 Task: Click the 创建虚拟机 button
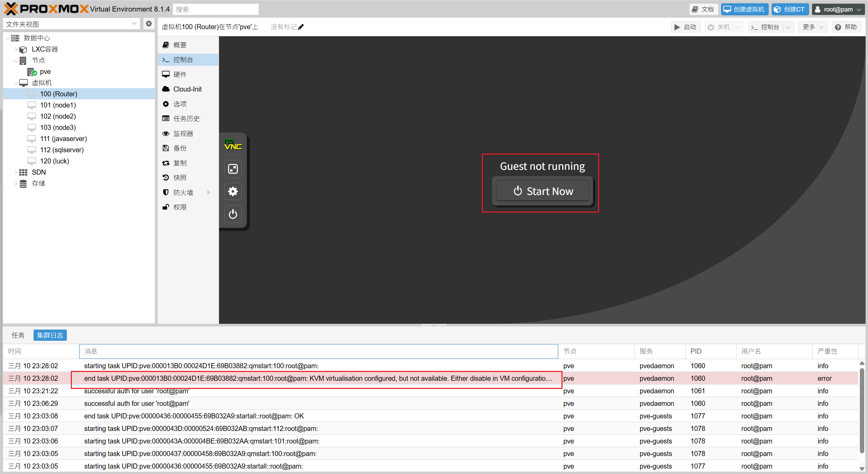(x=744, y=9)
